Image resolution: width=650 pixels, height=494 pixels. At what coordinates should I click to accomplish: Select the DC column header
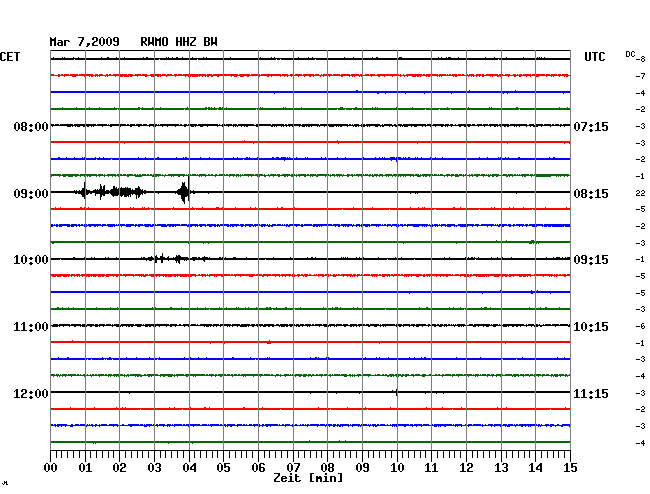pos(630,54)
